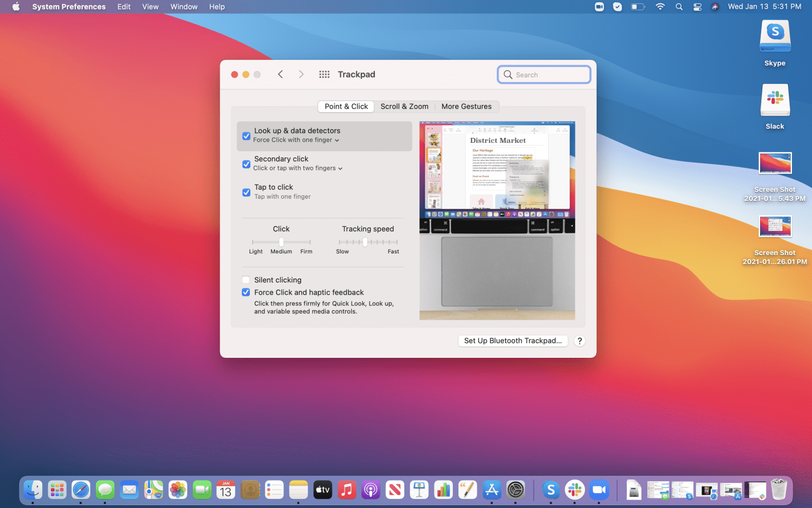Click the Search field in Trackpad window
Viewport: 812px width, 508px height.
(x=544, y=75)
